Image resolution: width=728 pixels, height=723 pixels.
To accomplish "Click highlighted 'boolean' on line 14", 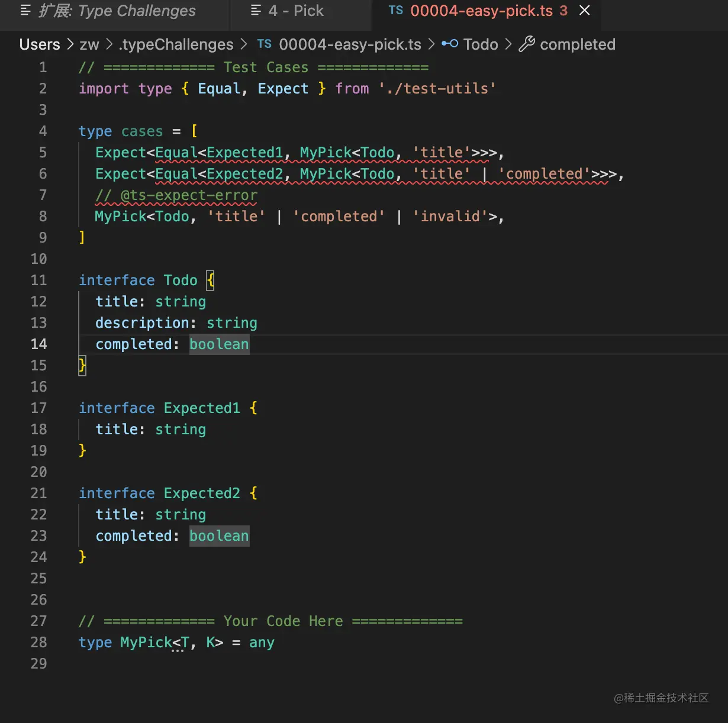I will point(220,344).
